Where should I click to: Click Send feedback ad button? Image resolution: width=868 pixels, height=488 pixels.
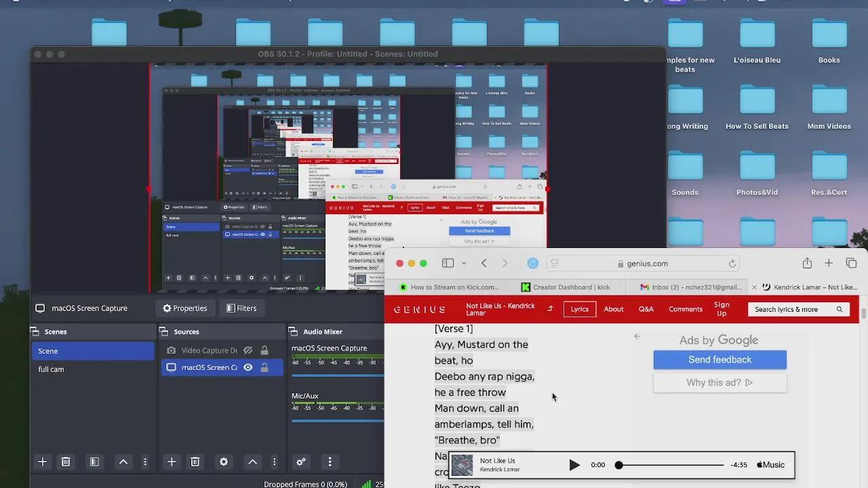click(719, 360)
